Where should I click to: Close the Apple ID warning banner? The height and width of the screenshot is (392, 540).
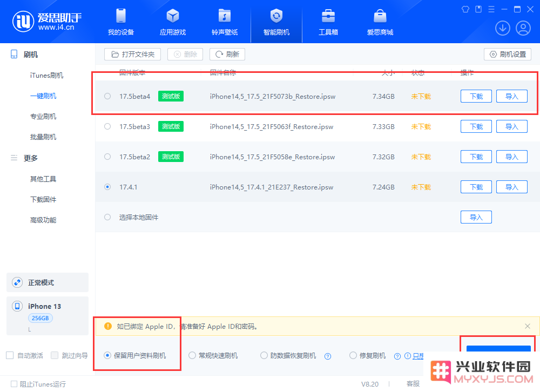click(527, 326)
